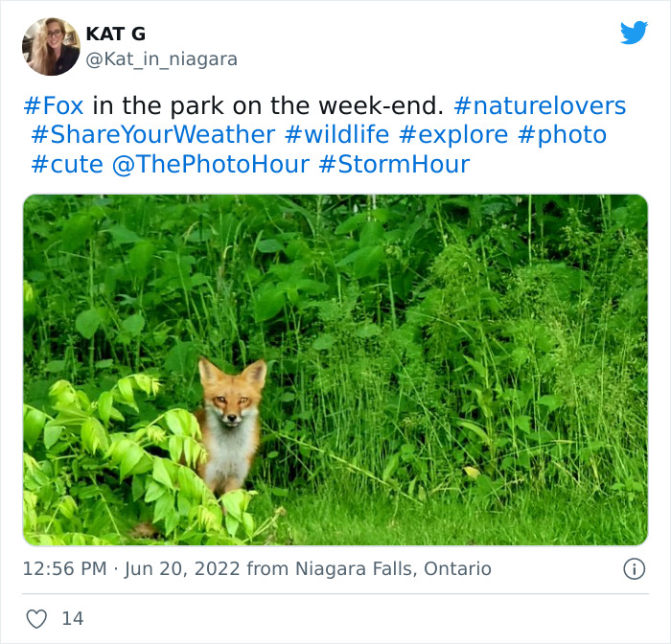Open the #ShareYourWeather hashtag
This screenshot has width=671, height=644.
tap(152, 135)
